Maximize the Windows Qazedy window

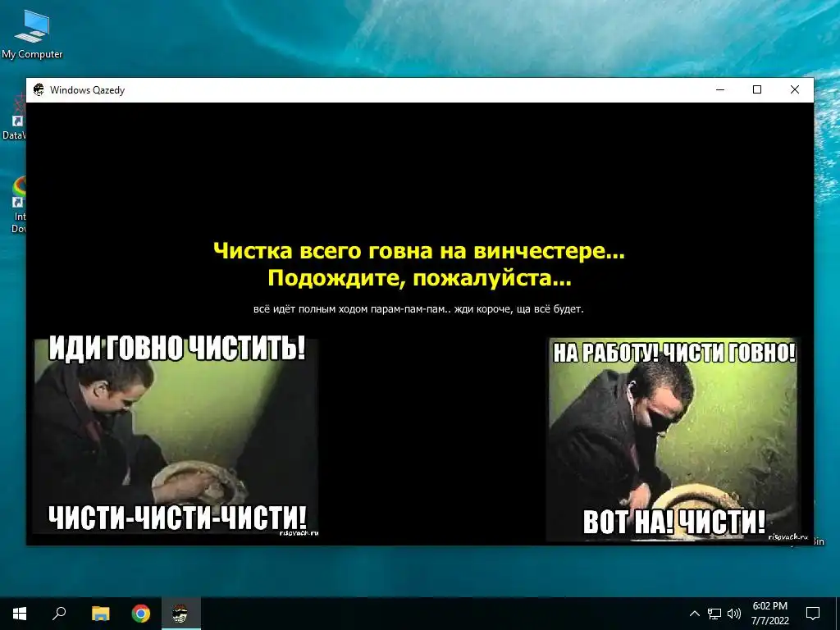[757, 90]
